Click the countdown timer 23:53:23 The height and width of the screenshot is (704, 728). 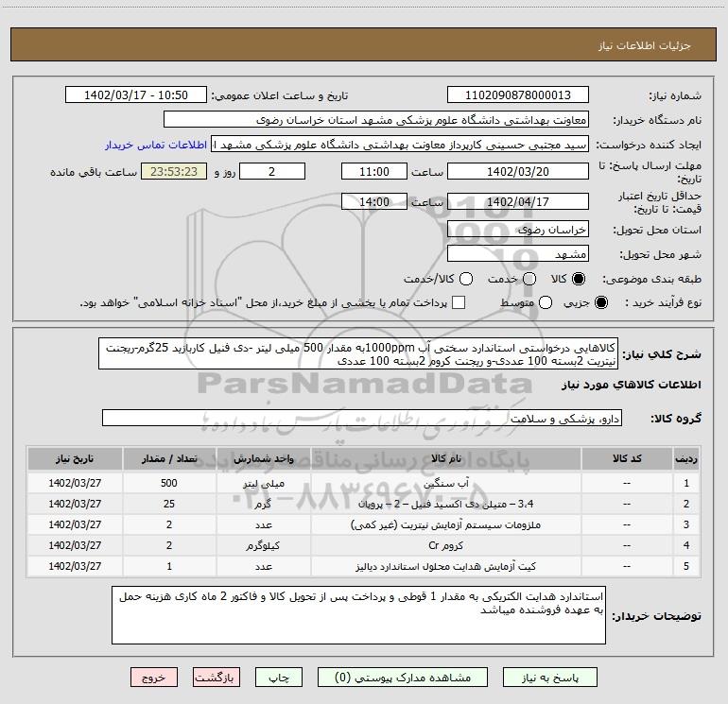click(174, 171)
